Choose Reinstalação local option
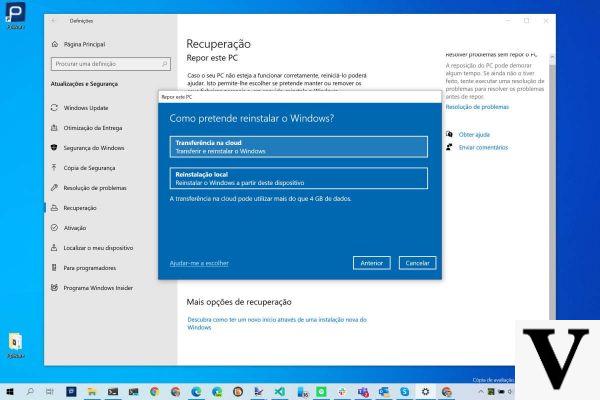 coord(298,178)
